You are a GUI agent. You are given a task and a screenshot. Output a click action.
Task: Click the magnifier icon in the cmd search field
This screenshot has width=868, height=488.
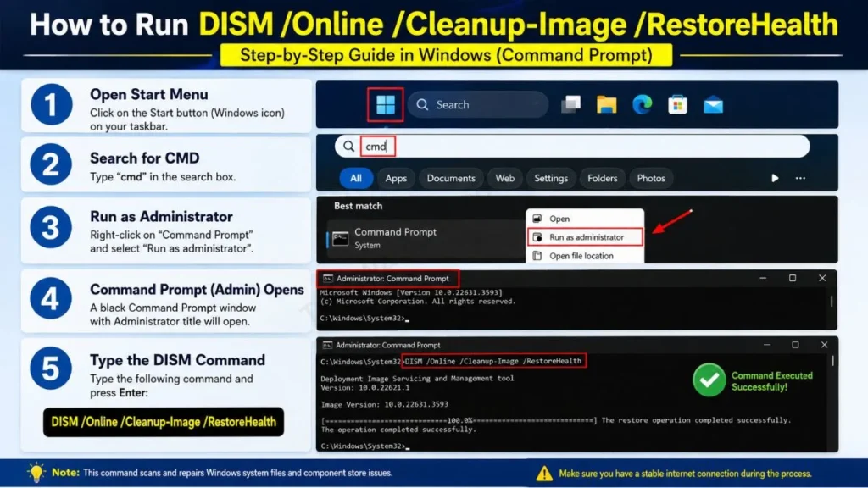click(x=348, y=146)
